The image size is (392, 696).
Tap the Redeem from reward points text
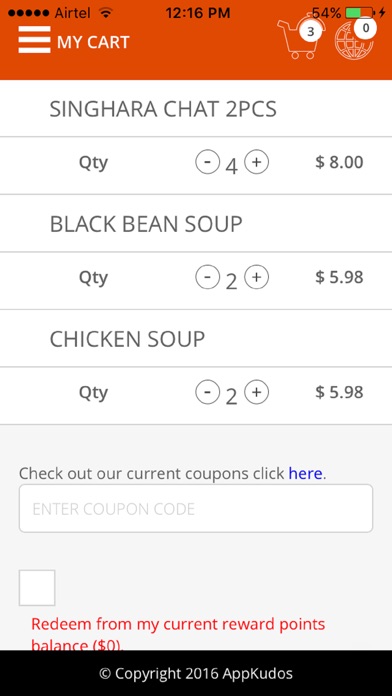click(178, 634)
